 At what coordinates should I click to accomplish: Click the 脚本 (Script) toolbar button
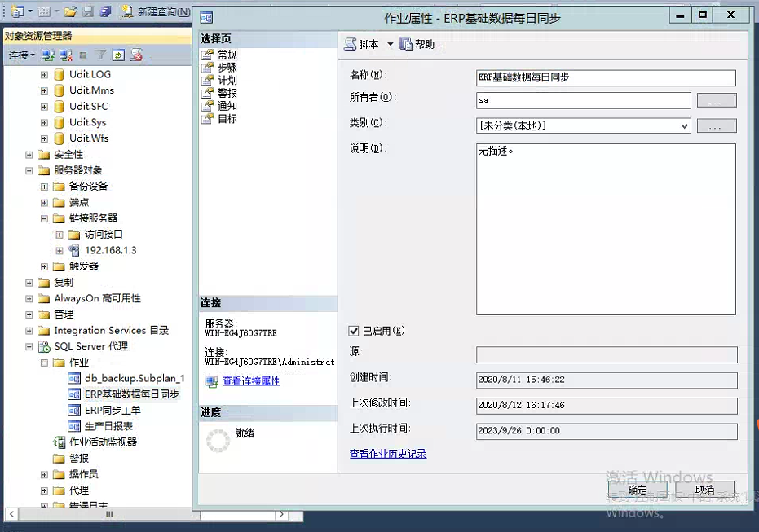[362, 44]
